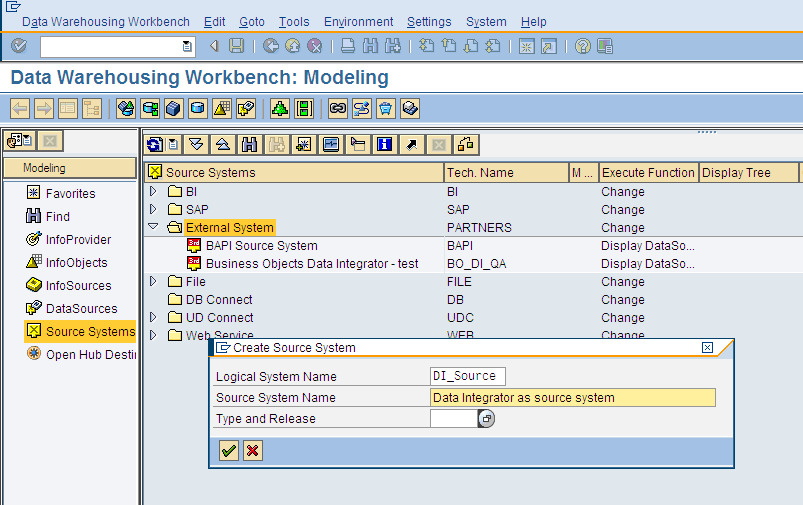Viewport: 803px width, 505px height.
Task: Click the green tree icon in application toolbar
Action: click(280, 109)
